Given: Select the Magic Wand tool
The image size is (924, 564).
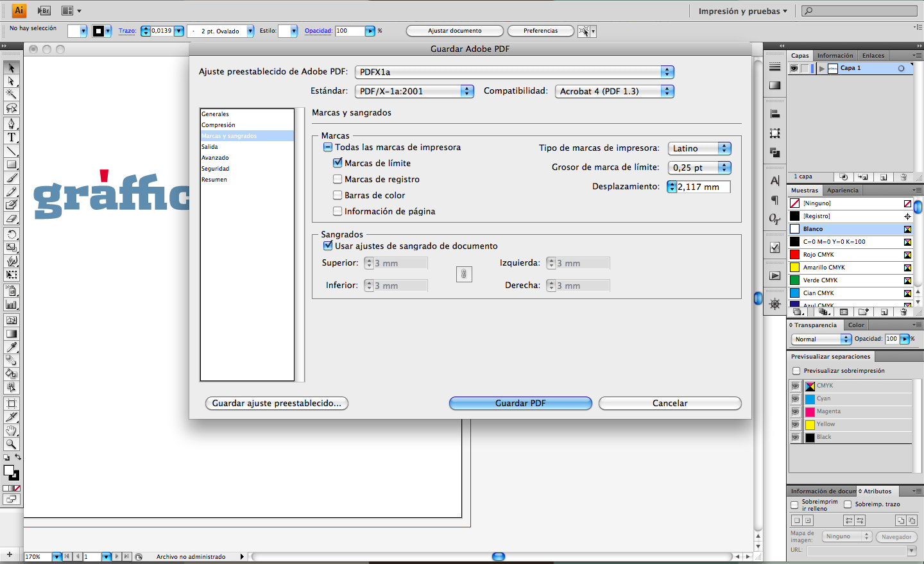Looking at the screenshot, I should point(12,94).
